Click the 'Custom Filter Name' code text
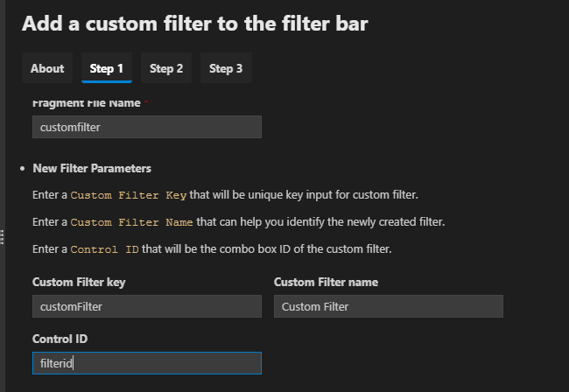 (131, 222)
